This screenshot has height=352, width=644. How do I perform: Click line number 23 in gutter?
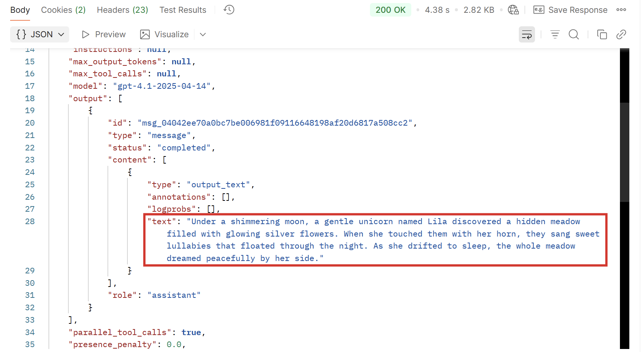pyautogui.click(x=30, y=160)
